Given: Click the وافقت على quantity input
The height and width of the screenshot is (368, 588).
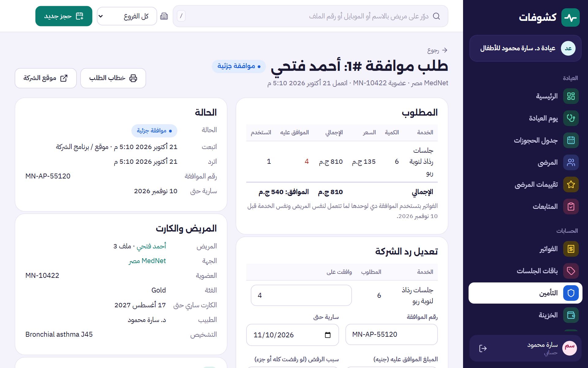Looking at the screenshot, I should point(301,295).
